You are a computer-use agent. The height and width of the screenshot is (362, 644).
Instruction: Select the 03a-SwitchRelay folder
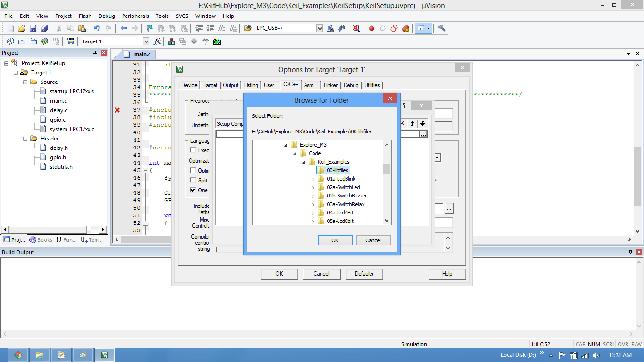346,204
